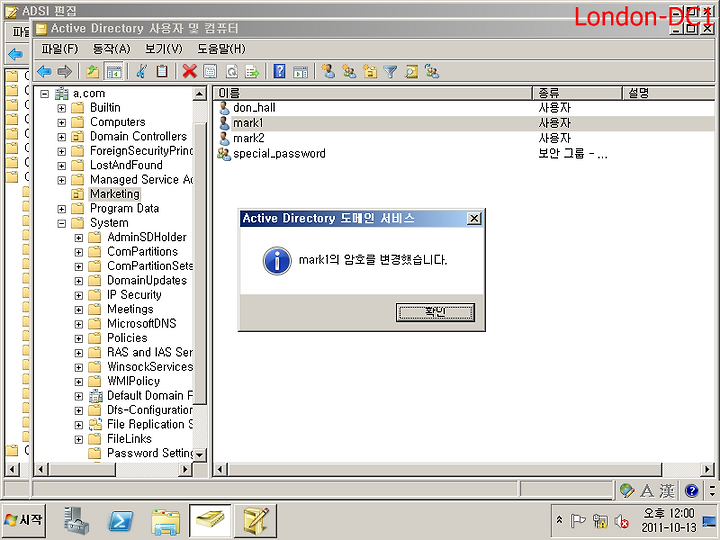Click the Filter funnel icon
This screenshot has width=720, height=540.
click(x=390, y=71)
